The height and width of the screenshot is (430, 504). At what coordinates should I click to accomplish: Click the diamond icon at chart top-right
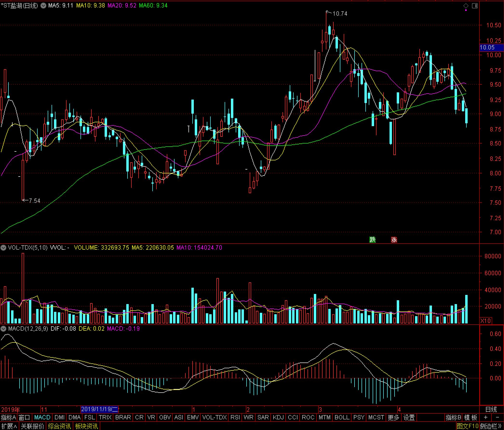[466, 6]
